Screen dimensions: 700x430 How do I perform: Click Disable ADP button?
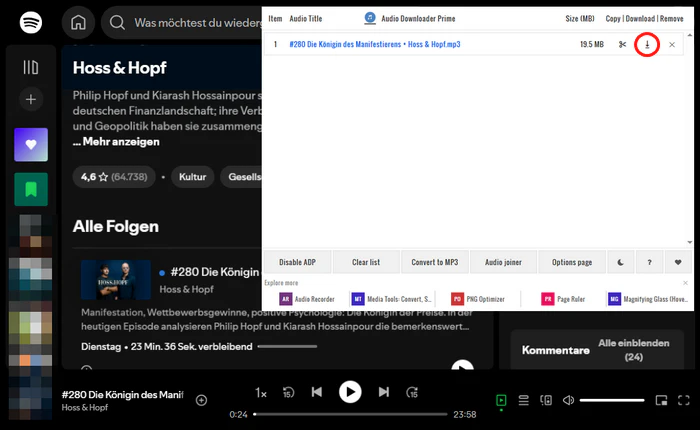pyautogui.click(x=297, y=262)
